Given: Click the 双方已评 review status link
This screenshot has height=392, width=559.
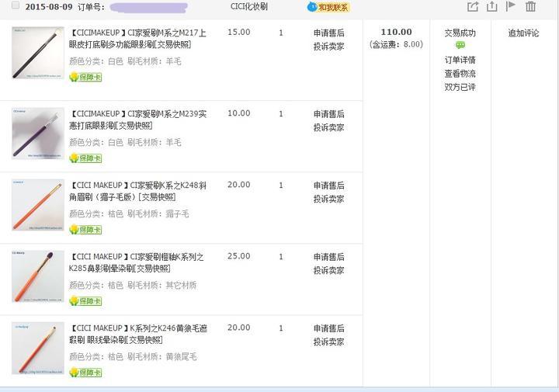Looking at the screenshot, I should (460, 87).
